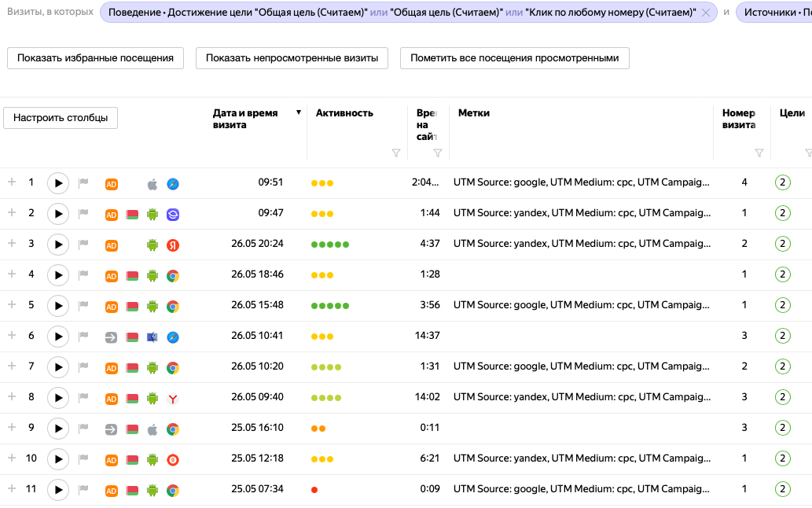The width and height of the screenshot is (812, 508).
Task: Click filter icon in Visit number column
Action: coord(759,153)
